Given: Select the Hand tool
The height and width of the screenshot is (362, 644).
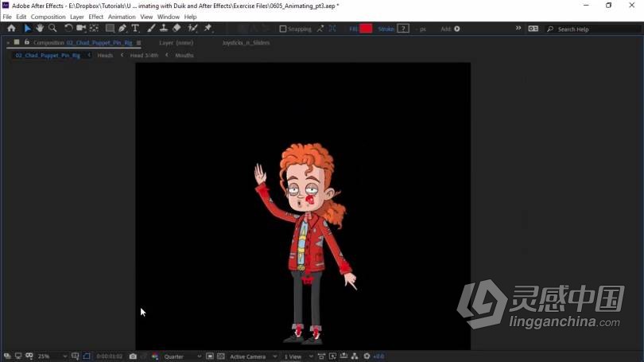Looking at the screenshot, I should pyautogui.click(x=40, y=29).
